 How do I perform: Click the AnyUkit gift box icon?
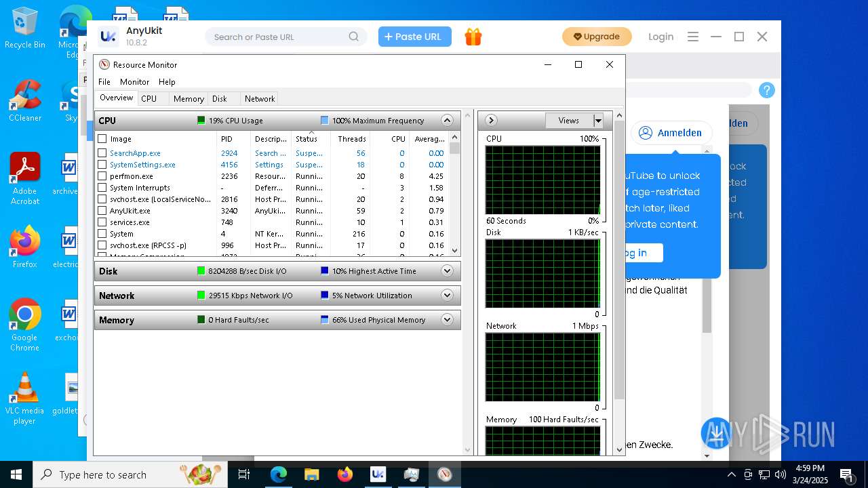(473, 37)
